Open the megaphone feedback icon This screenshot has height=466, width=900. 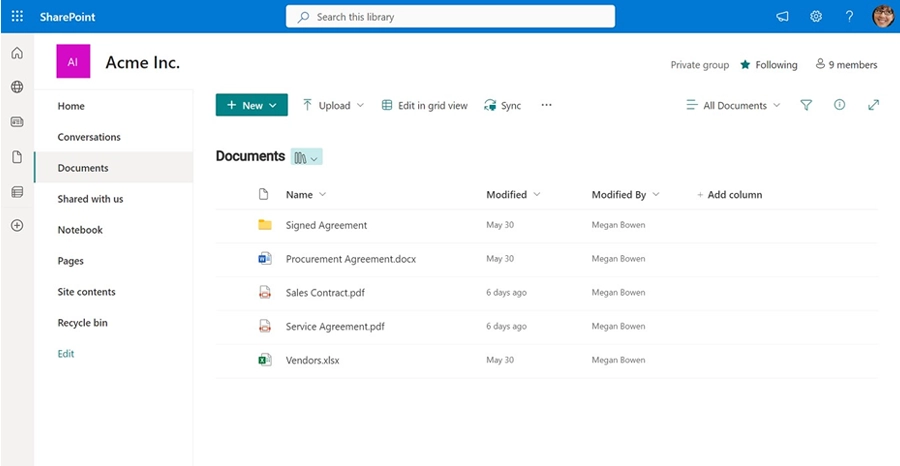click(x=782, y=17)
